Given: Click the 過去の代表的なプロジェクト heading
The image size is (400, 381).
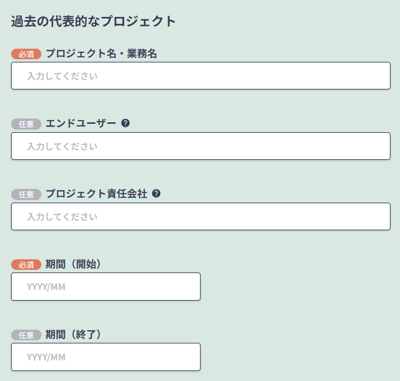Looking at the screenshot, I should click(x=93, y=21).
